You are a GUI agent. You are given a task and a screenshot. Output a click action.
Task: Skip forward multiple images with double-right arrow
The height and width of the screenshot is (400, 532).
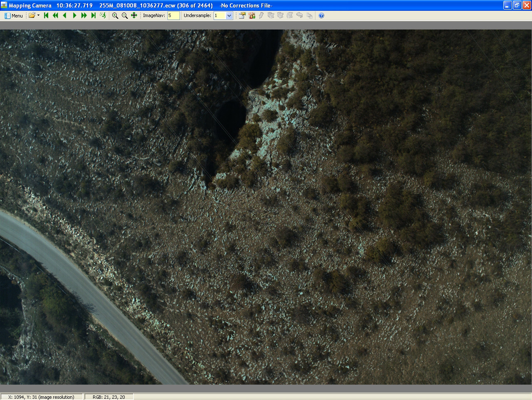click(x=84, y=15)
